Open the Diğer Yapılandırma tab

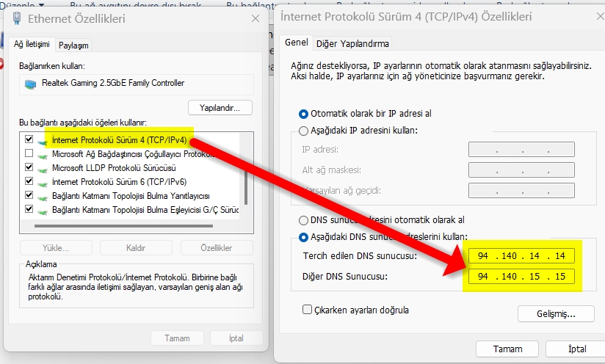pos(352,43)
